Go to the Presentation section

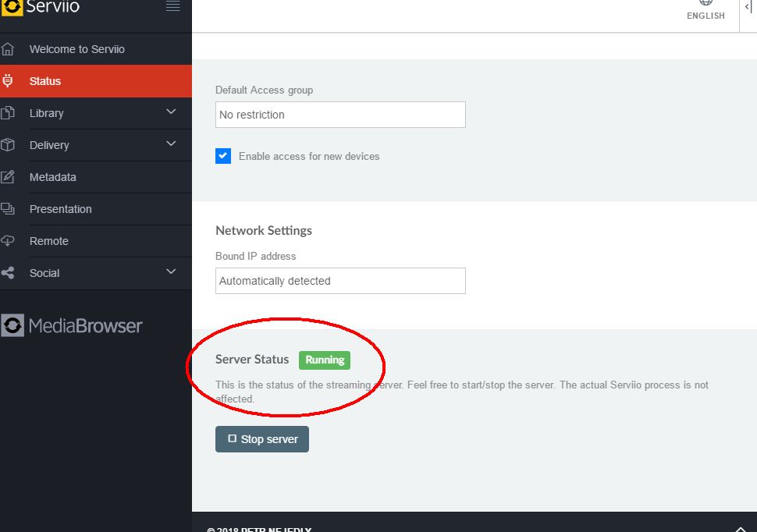point(95,209)
